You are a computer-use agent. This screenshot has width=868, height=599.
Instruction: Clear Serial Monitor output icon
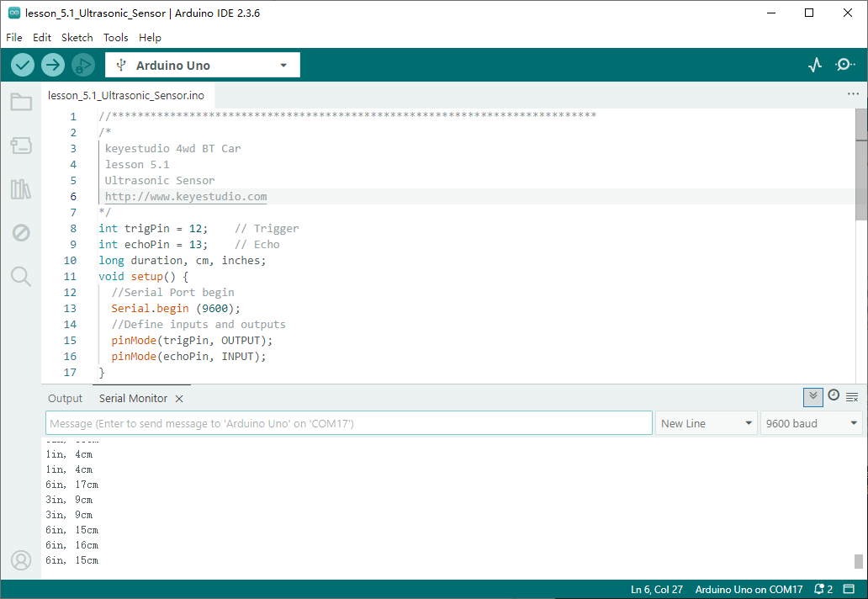(x=852, y=397)
